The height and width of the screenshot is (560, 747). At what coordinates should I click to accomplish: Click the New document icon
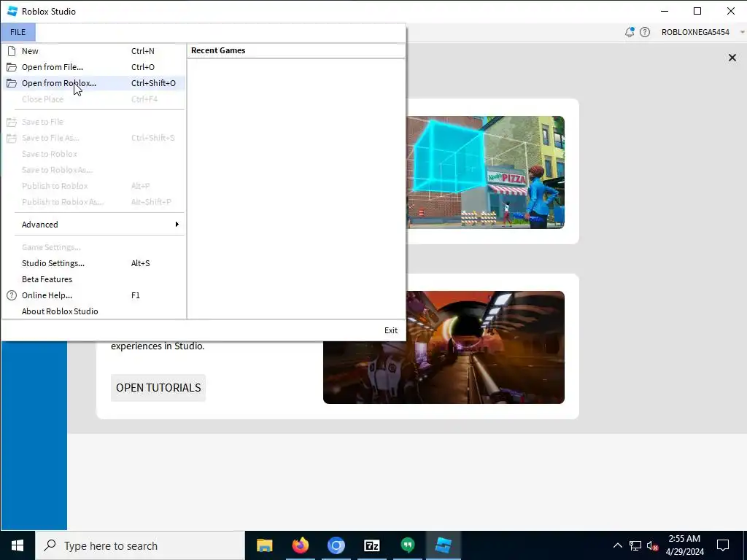pyautogui.click(x=12, y=51)
